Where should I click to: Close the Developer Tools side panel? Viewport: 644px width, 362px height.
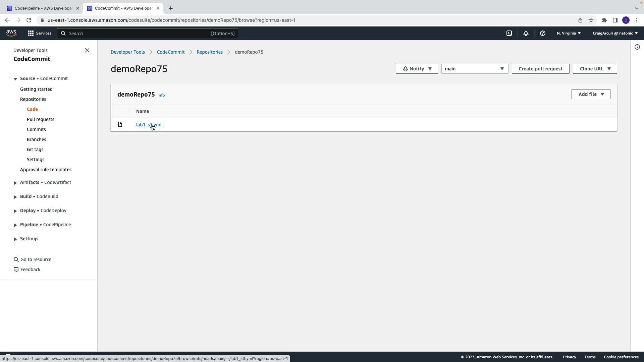click(87, 50)
